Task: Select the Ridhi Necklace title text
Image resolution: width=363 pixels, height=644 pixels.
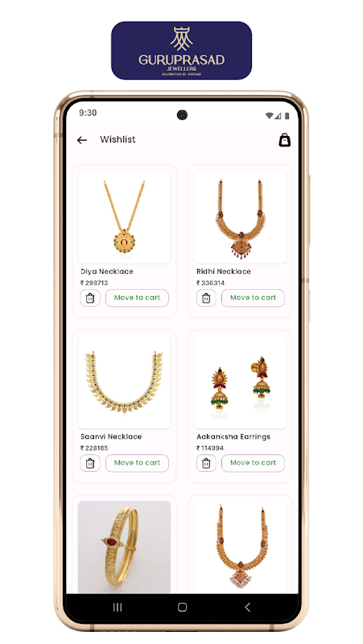Action: (x=224, y=271)
